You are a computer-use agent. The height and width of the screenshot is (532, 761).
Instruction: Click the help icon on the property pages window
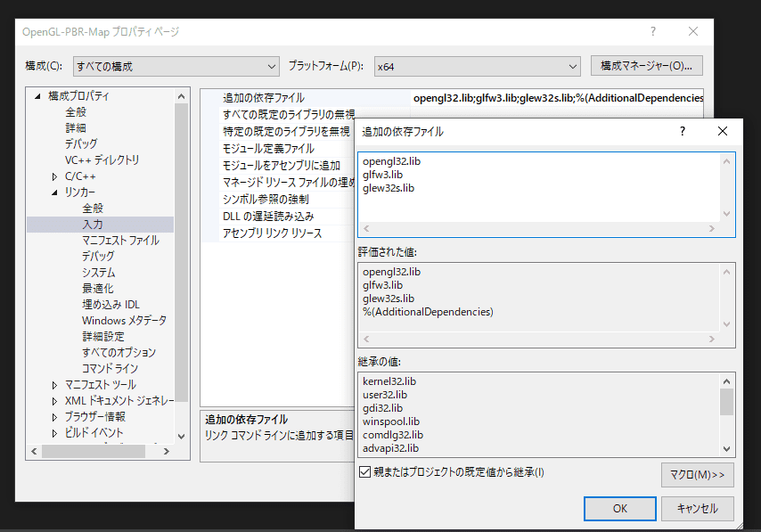tap(652, 31)
